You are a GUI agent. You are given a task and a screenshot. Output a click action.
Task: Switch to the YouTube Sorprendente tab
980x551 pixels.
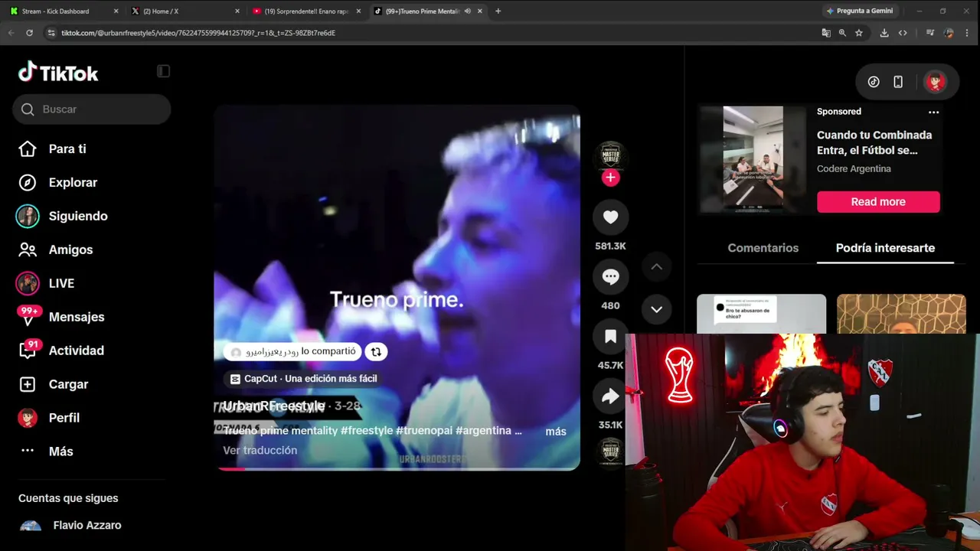[x=306, y=11]
